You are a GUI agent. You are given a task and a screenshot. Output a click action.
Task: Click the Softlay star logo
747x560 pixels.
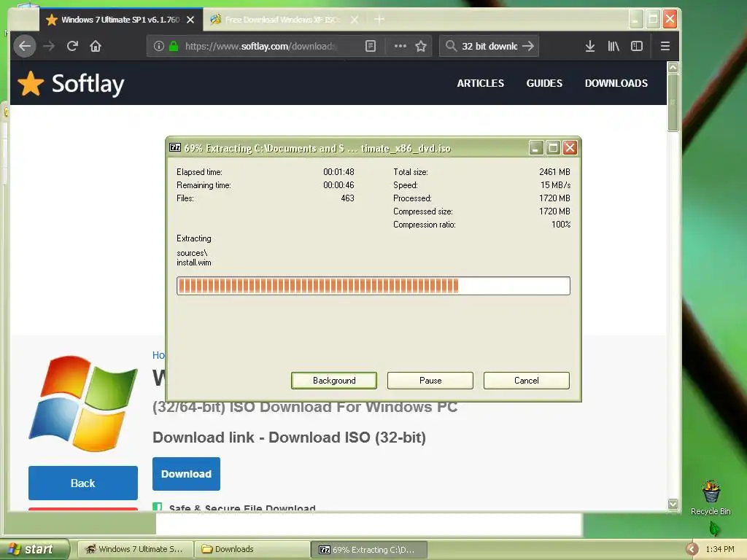pyautogui.click(x=31, y=84)
